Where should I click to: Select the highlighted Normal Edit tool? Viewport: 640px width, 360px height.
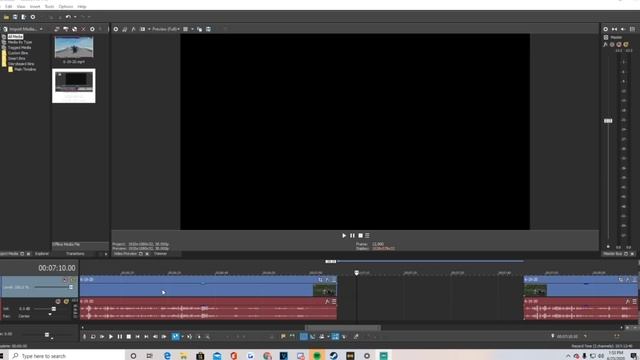coord(176,337)
